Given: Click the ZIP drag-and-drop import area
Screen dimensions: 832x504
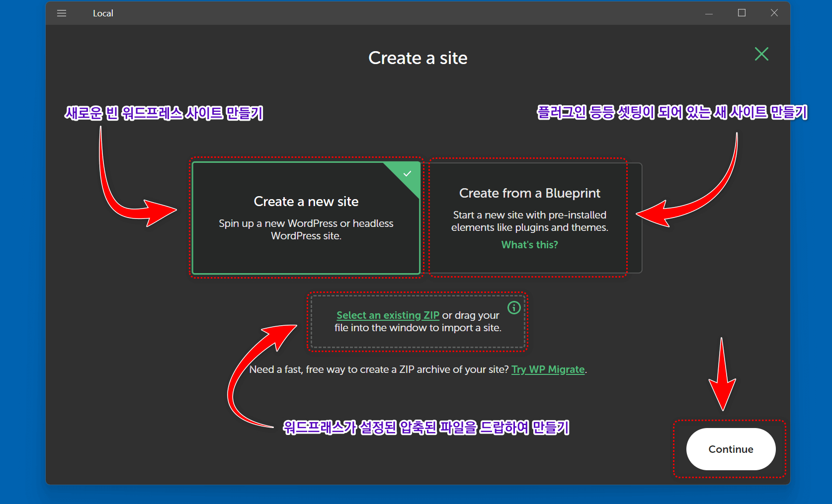Looking at the screenshot, I should coord(417,322).
